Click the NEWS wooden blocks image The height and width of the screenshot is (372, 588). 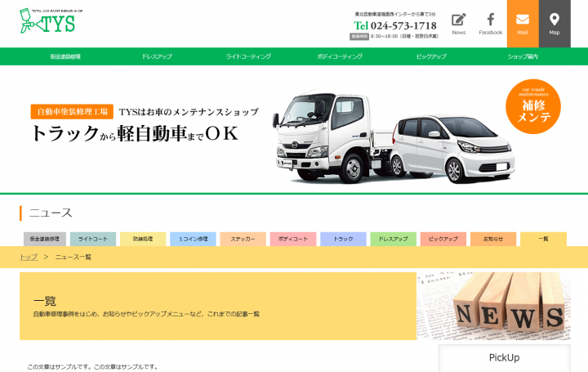pos(493,307)
